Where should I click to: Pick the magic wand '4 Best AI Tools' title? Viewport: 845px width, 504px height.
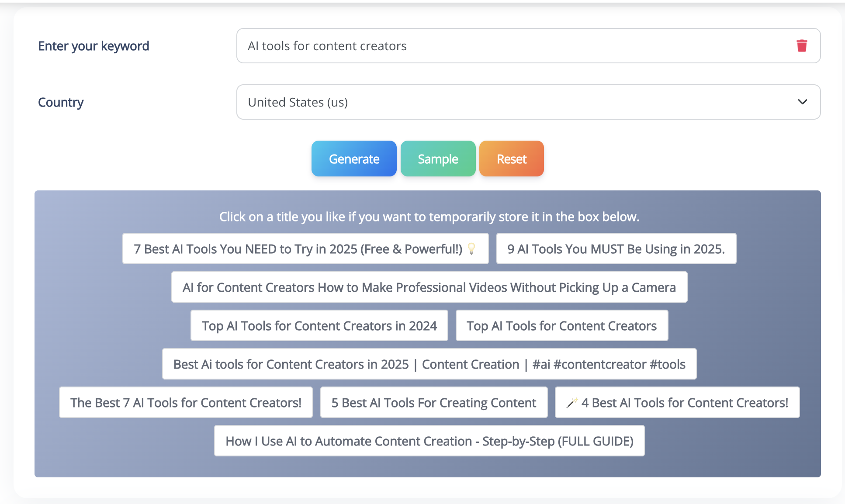684,403
